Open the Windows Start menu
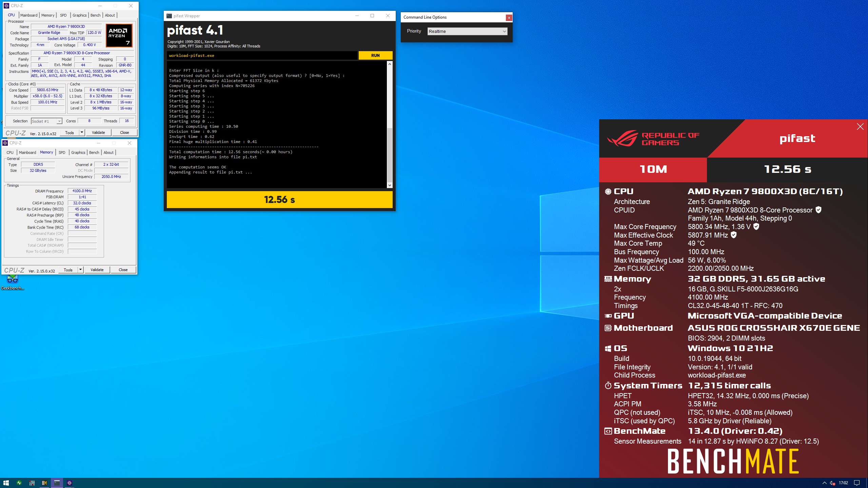This screenshot has height=488, width=868. coord(6,483)
